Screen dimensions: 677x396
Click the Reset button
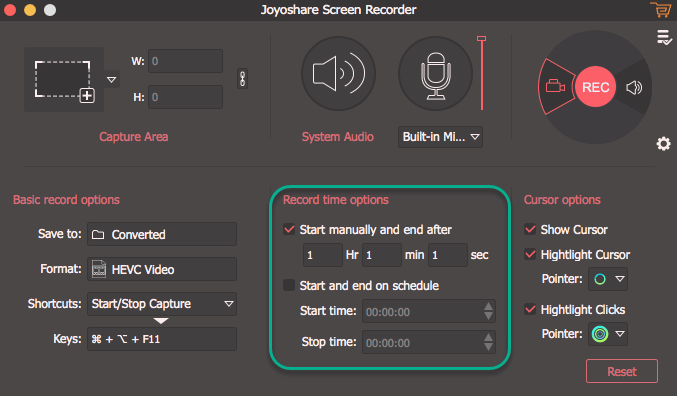622,371
